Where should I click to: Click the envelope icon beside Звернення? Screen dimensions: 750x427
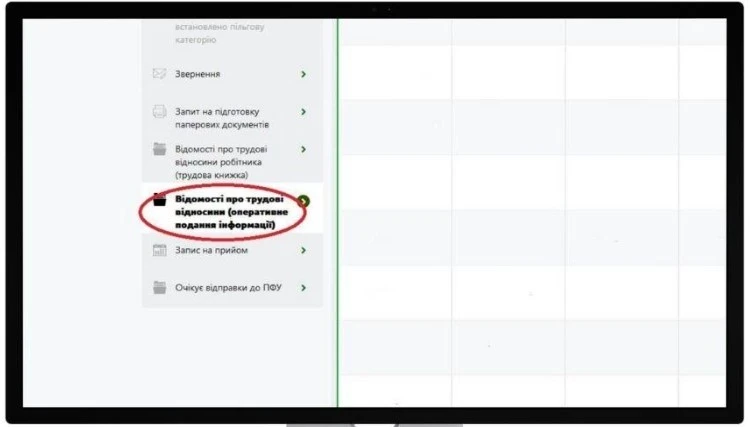tap(159, 74)
